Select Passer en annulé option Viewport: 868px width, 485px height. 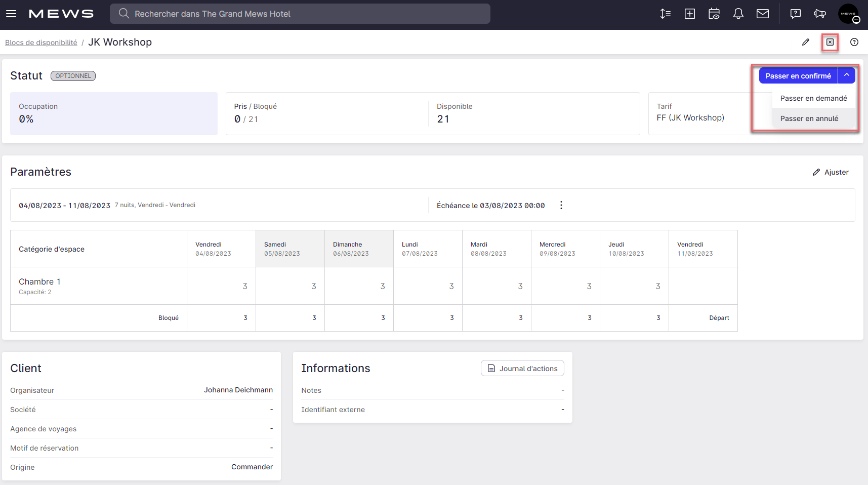tap(809, 118)
